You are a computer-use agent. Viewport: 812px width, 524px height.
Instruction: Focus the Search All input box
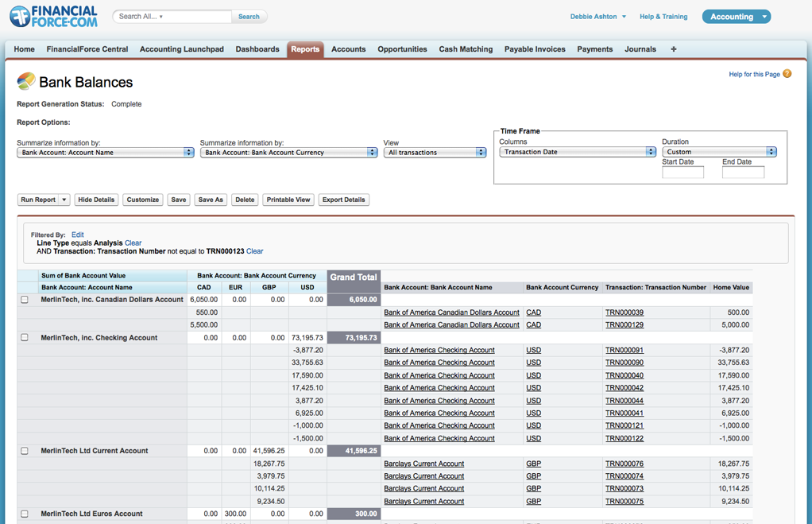point(172,17)
